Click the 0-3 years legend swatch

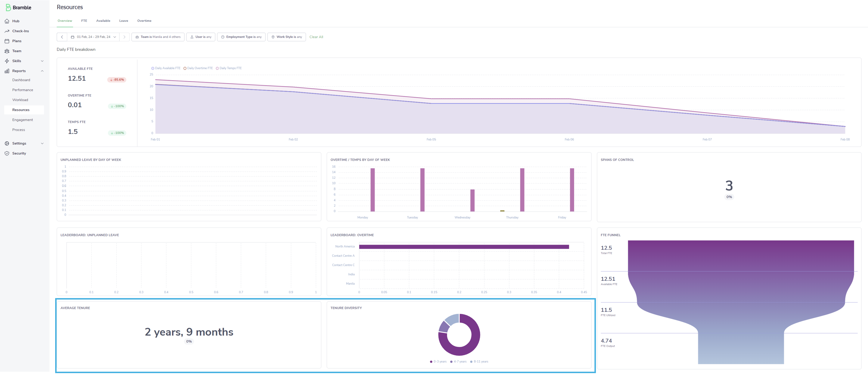coord(431,362)
